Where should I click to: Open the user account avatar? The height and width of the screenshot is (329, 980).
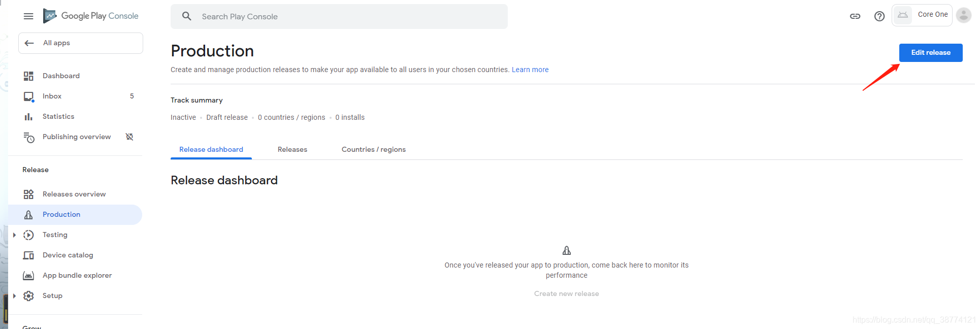pos(964,15)
